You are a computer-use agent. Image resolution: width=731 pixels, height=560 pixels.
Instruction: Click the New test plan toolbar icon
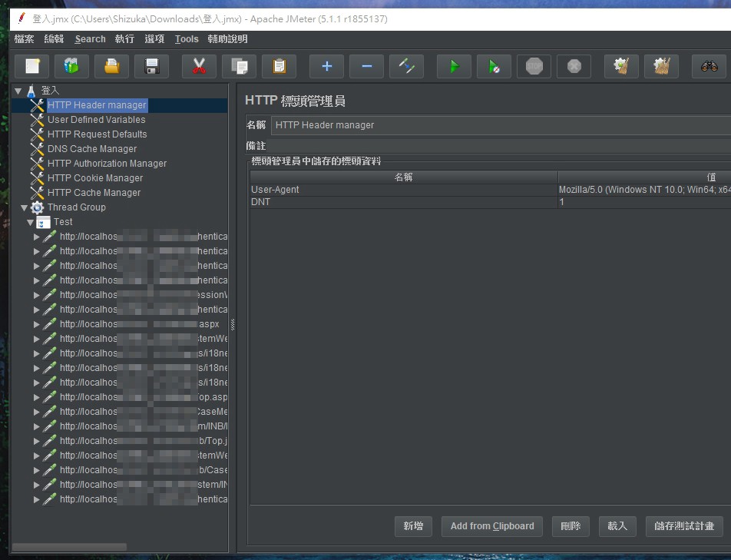point(32,67)
